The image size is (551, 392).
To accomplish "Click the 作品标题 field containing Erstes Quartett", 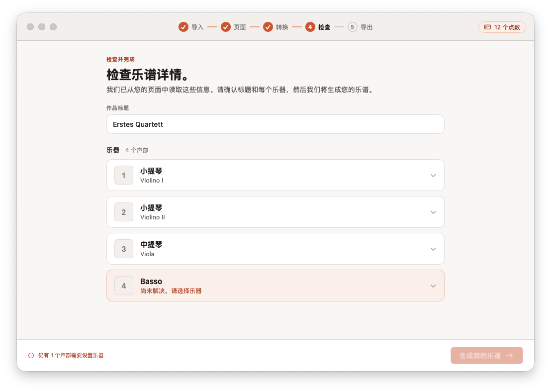I will click(275, 124).
